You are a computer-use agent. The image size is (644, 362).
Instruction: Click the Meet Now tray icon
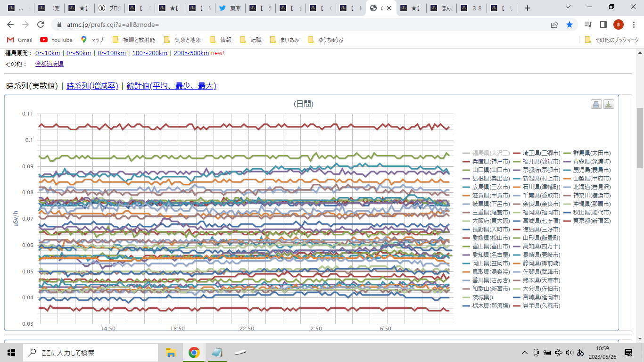coord(536,352)
